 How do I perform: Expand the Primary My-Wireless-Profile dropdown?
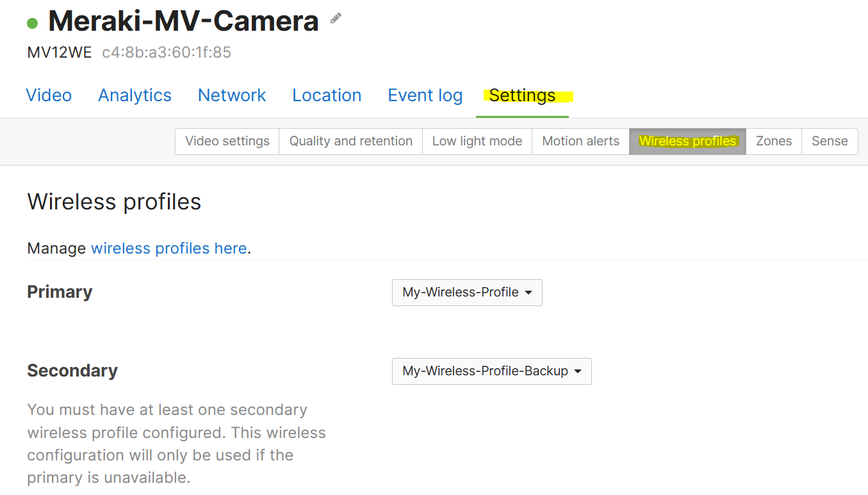tap(467, 292)
